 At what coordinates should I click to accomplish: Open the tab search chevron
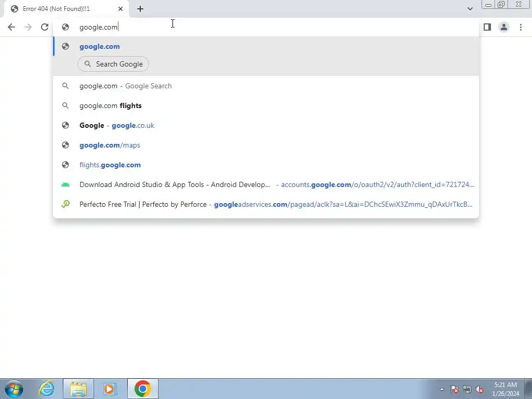[x=470, y=9]
